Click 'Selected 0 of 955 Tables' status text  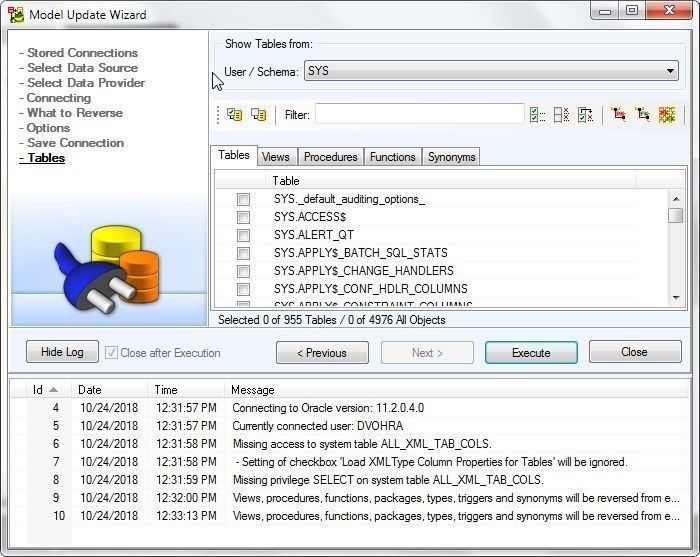[x=277, y=320]
